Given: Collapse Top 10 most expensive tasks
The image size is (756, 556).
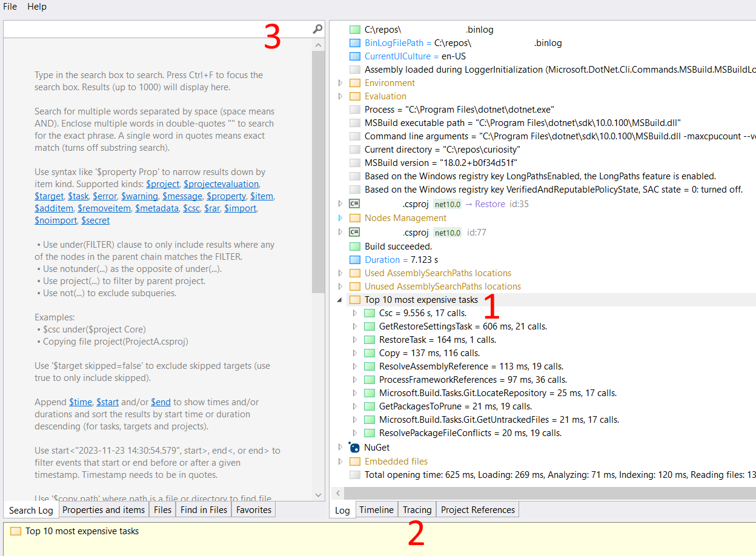Looking at the screenshot, I should [340, 299].
